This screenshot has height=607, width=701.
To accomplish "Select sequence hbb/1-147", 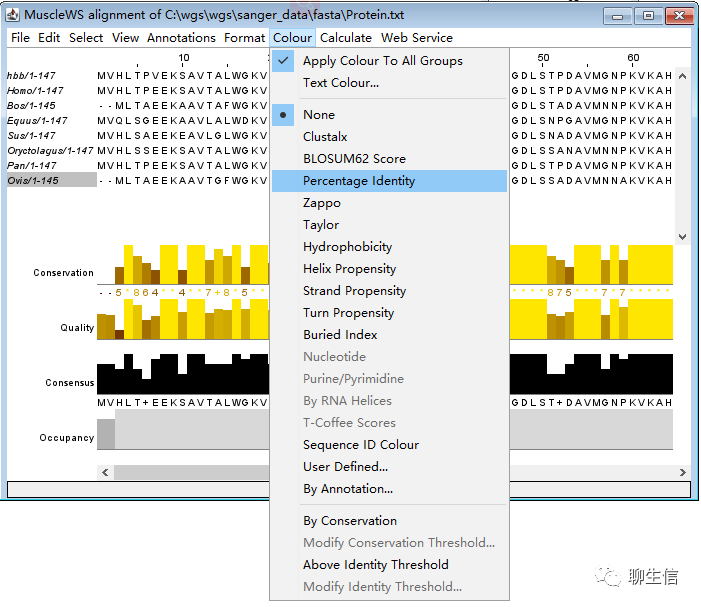I will [31, 76].
